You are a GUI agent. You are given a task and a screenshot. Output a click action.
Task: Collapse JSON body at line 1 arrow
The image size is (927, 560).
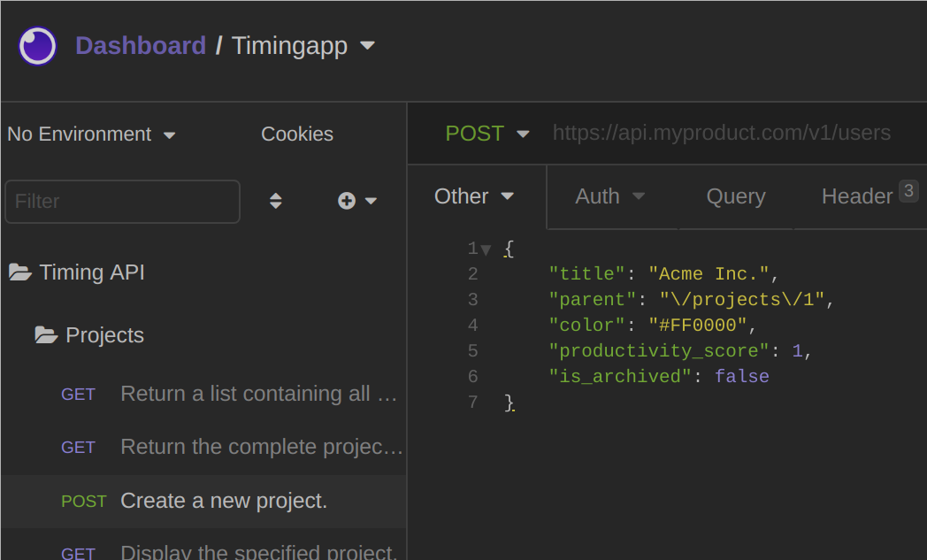click(486, 250)
